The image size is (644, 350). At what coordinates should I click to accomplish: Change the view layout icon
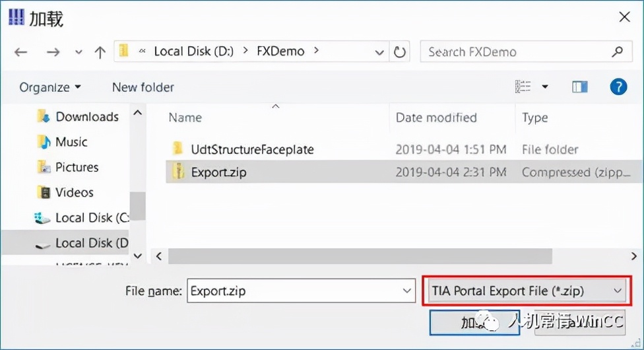(x=523, y=87)
